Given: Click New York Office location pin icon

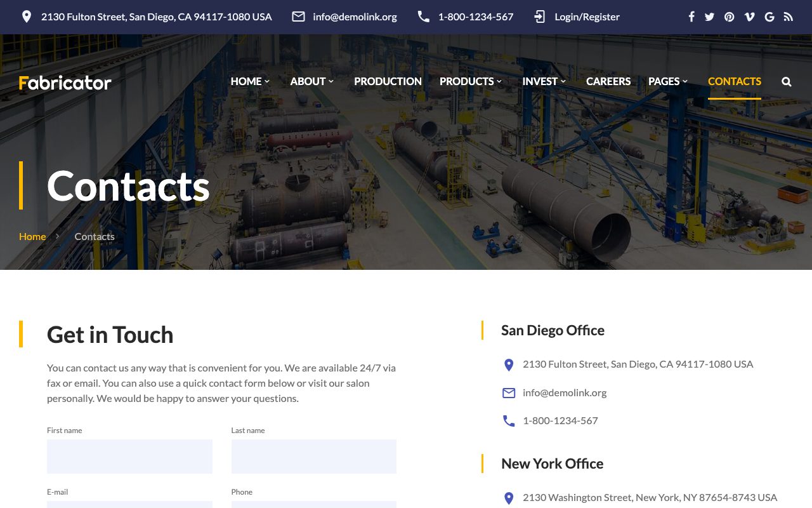Looking at the screenshot, I should coord(508,498).
